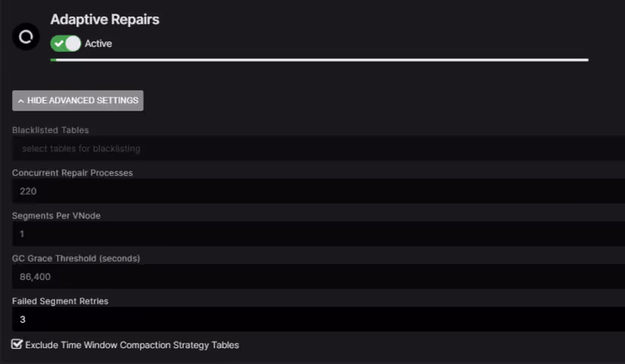Click the Blacklisted Tables label
The width and height of the screenshot is (625, 364).
(50, 130)
